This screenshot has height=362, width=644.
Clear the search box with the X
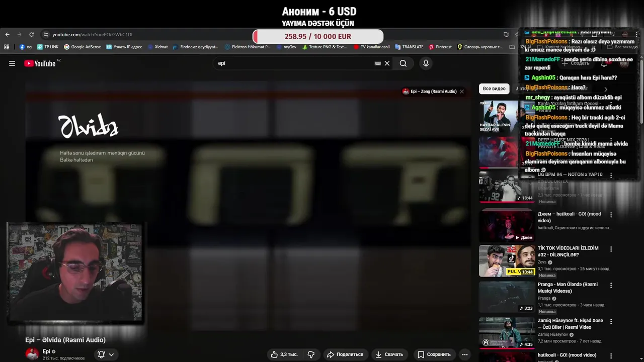tap(387, 63)
